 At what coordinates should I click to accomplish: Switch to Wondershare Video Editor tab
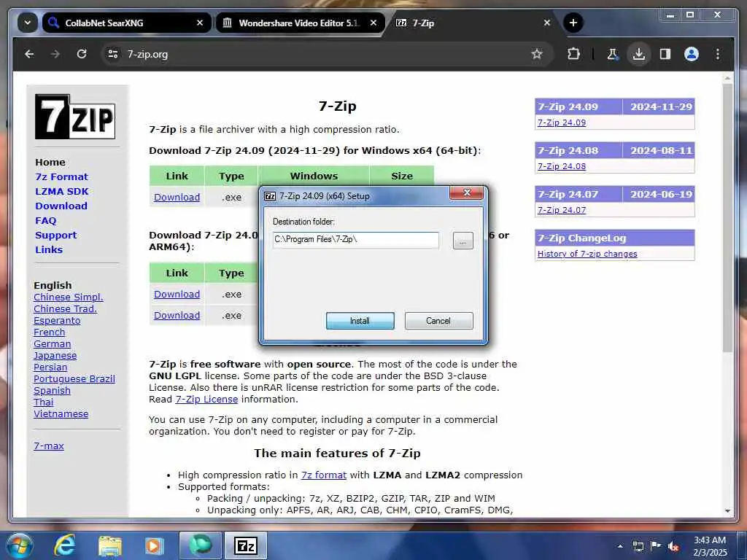click(300, 23)
